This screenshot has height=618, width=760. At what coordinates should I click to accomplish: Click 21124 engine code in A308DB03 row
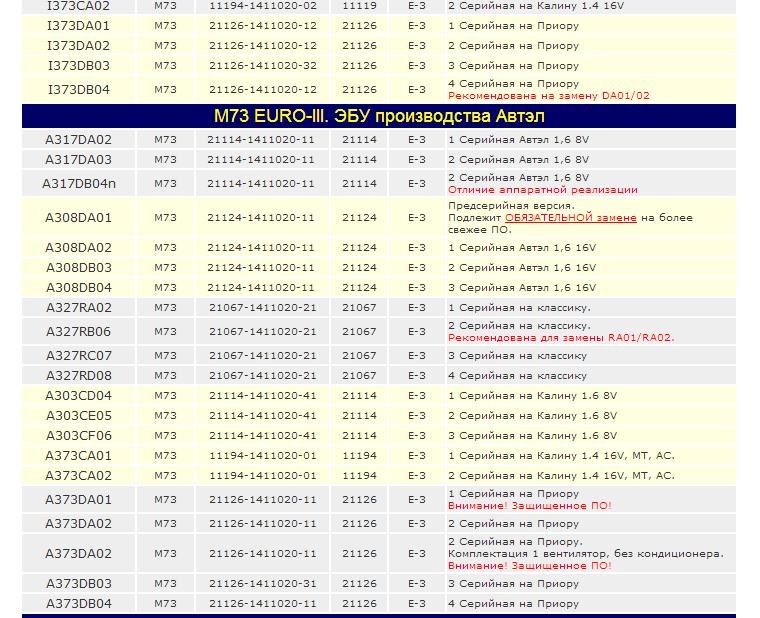[359, 268]
